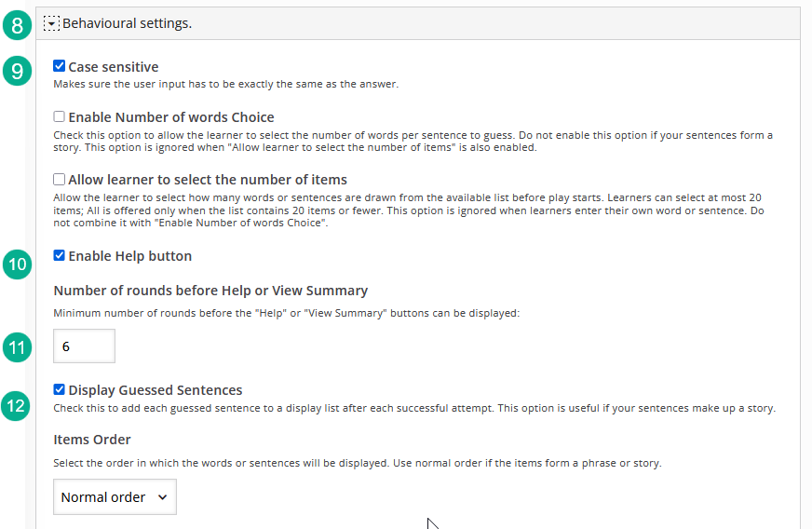Disable the Enable Help button checkbox
812x529 pixels.
(59, 255)
